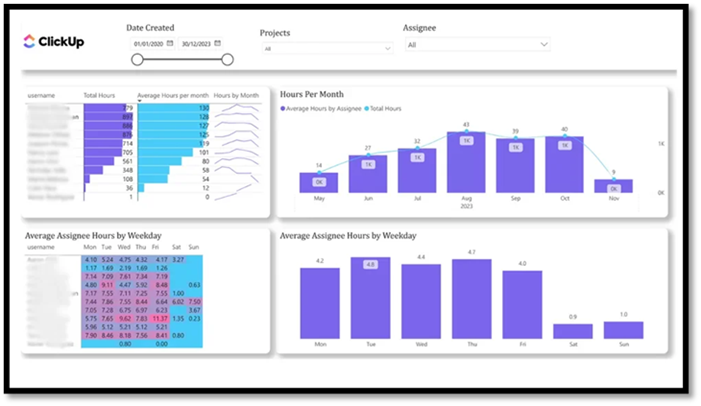Sort by Average Hours per month header

tap(172, 96)
